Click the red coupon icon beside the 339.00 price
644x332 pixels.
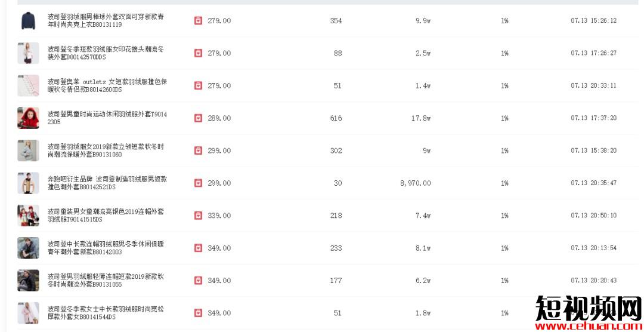(x=198, y=216)
